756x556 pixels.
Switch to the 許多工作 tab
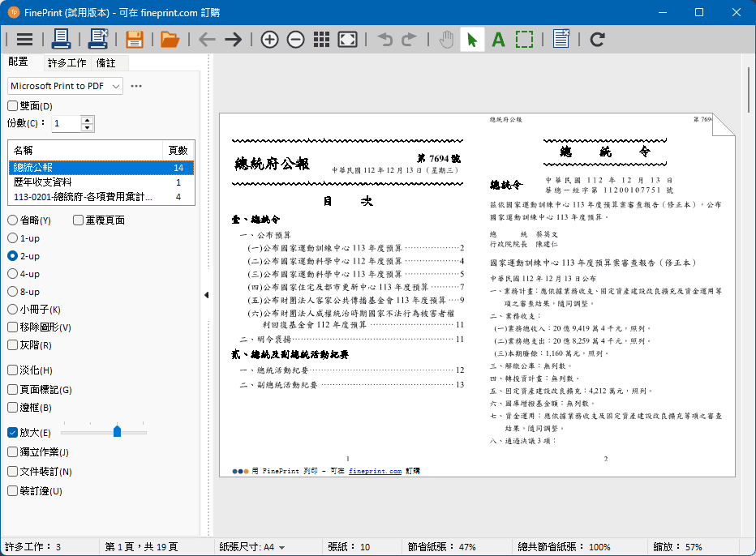(67, 63)
